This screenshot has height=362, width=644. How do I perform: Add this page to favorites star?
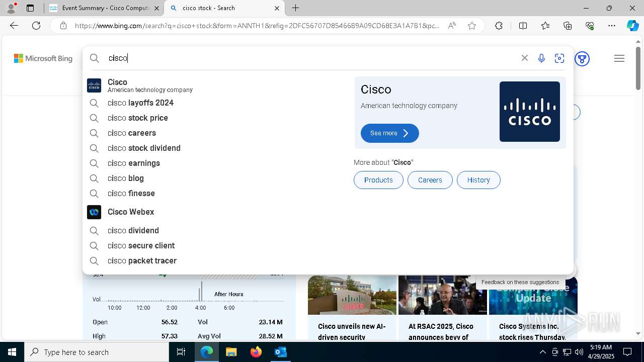click(x=472, y=26)
